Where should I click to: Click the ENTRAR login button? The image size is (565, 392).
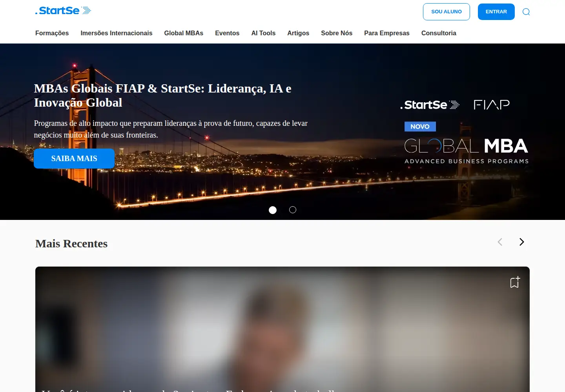pyautogui.click(x=496, y=12)
